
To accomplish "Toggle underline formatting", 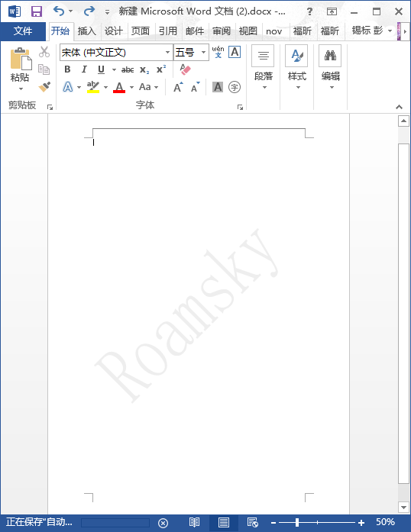I will tap(101, 69).
